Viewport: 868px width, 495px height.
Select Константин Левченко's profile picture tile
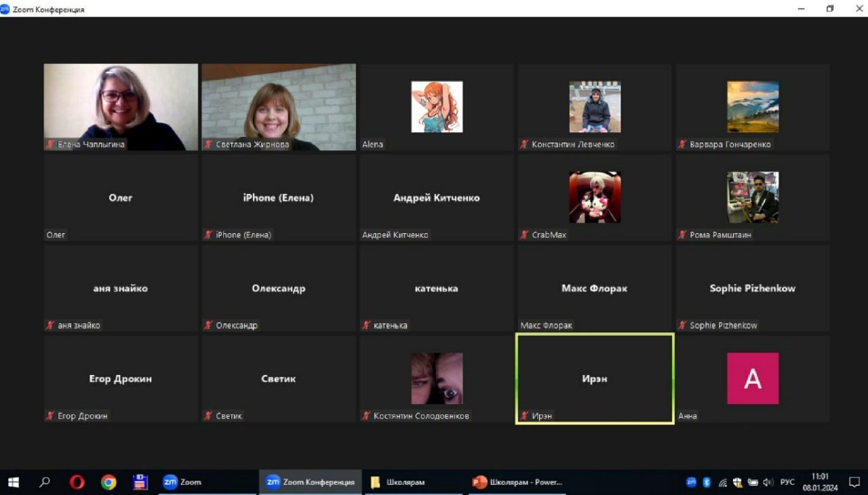point(595,106)
